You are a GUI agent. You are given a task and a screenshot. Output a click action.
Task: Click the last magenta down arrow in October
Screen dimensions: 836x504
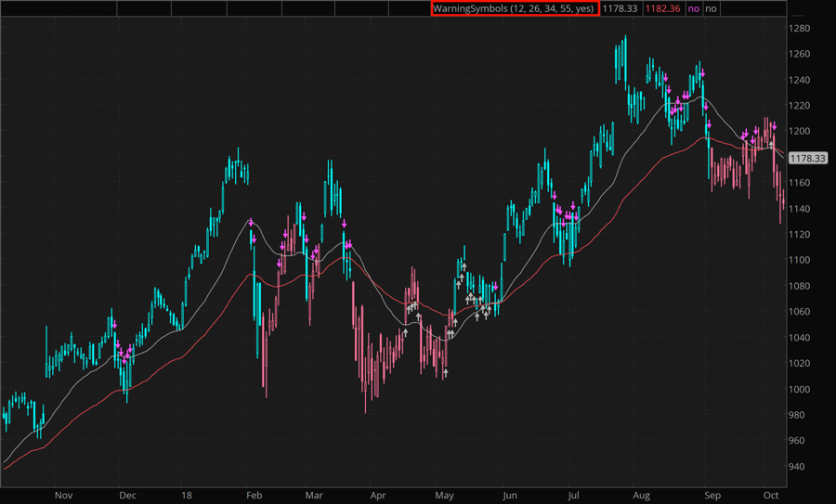(774, 126)
